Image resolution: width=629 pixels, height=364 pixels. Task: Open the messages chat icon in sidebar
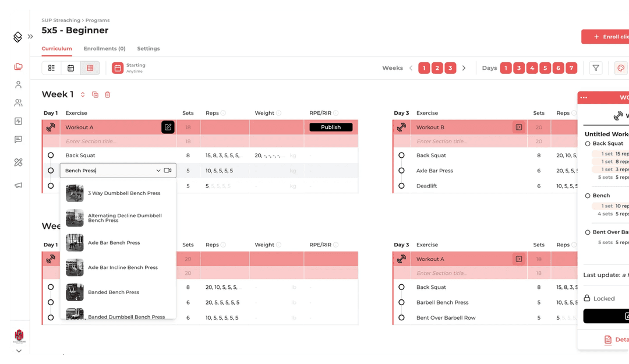17,139
